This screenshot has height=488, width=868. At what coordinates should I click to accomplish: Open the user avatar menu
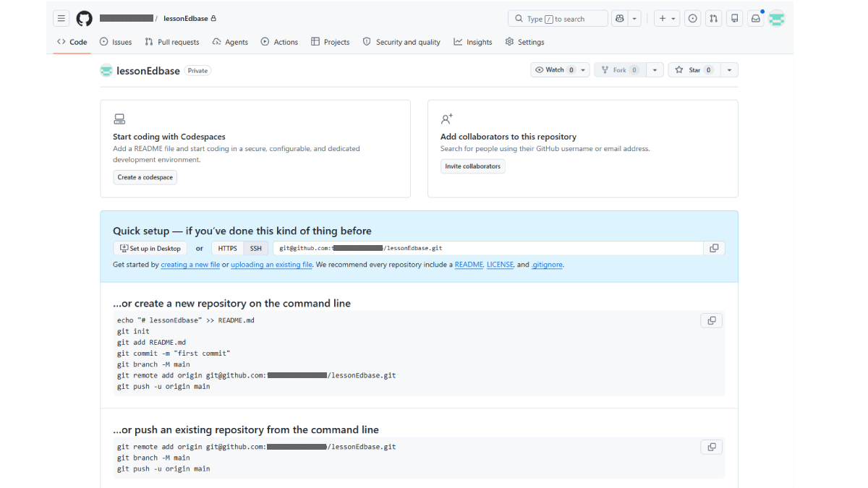776,19
